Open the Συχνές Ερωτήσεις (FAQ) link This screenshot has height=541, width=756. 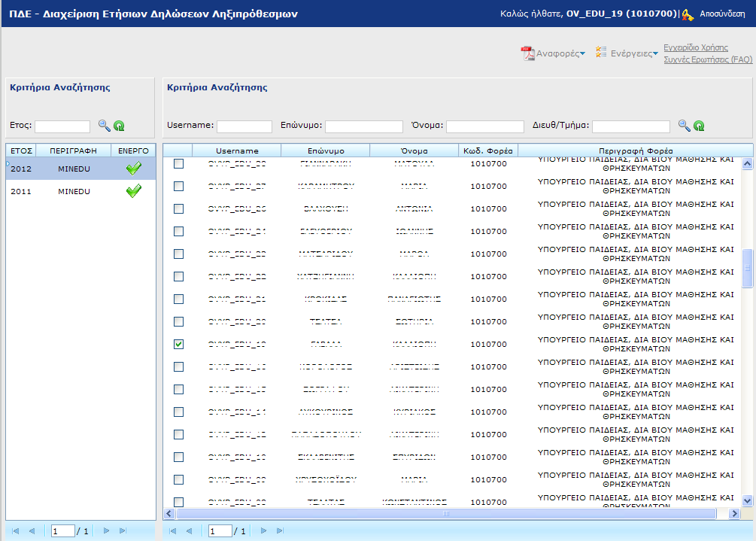click(708, 59)
